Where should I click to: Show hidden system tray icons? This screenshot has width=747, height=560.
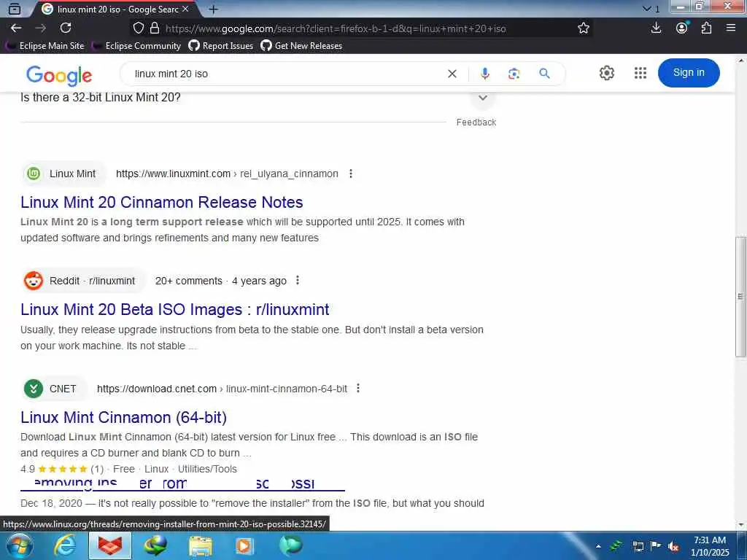598,546
